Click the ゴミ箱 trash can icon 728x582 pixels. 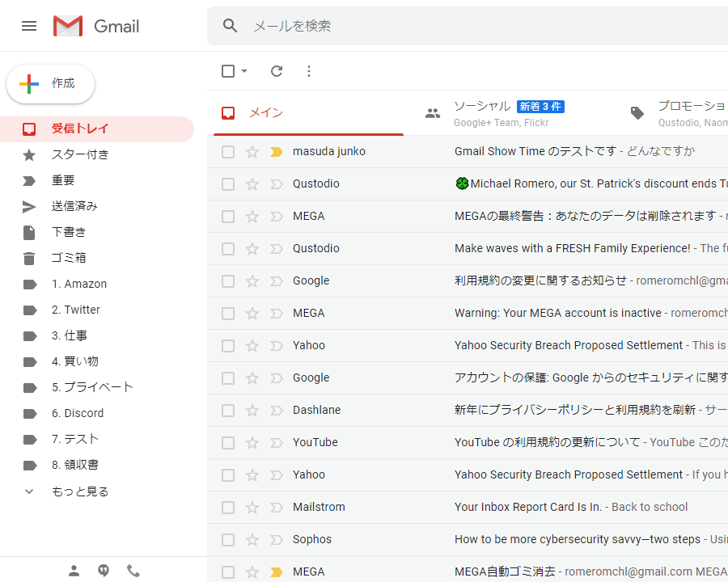[x=29, y=258]
